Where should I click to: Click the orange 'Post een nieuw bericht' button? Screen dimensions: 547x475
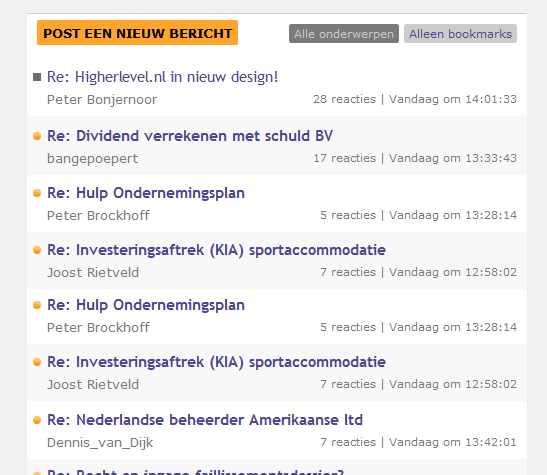[x=137, y=33]
